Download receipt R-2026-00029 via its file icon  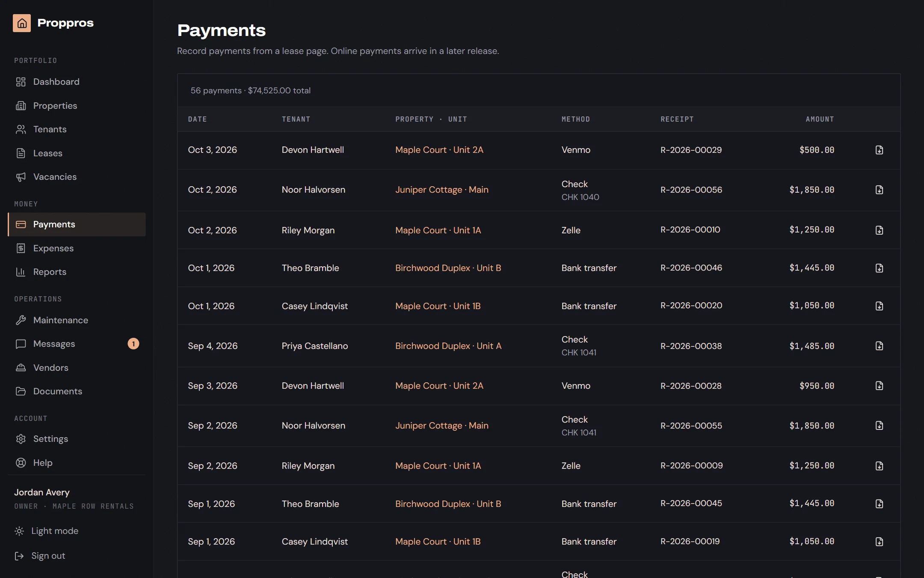click(x=879, y=150)
